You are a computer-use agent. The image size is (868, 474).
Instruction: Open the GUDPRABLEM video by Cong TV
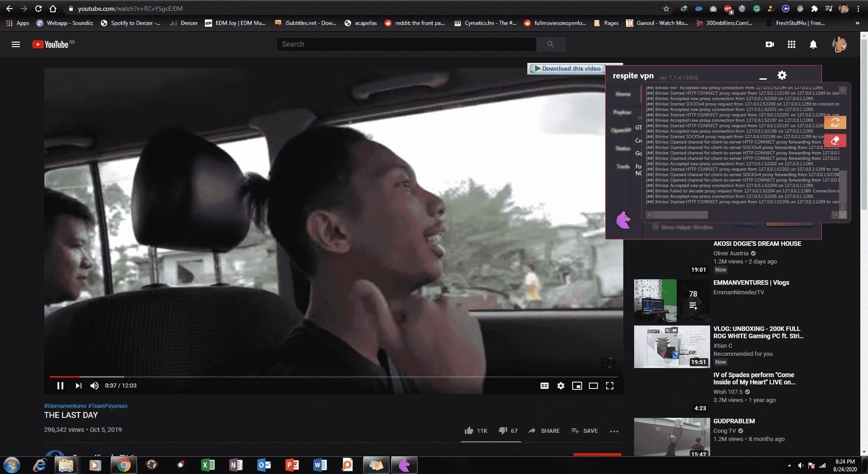(734, 421)
